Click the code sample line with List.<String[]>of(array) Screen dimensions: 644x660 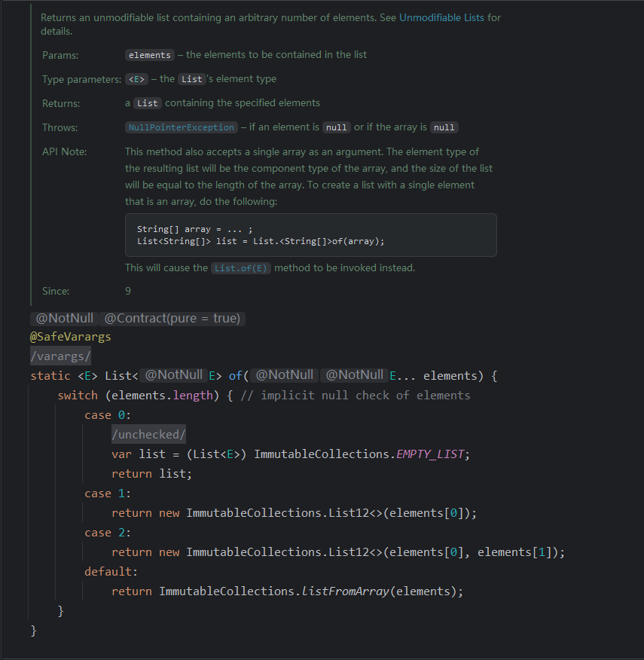pos(261,241)
